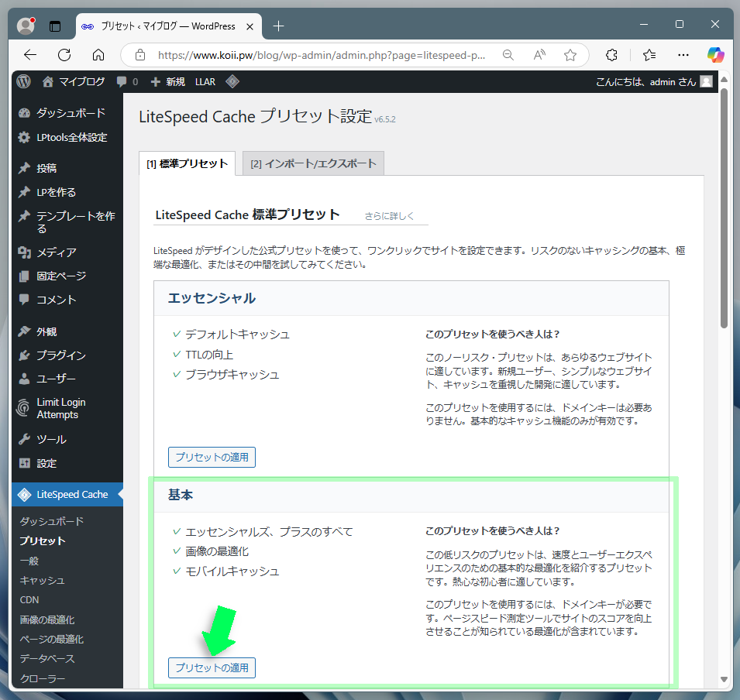
Task: Open the comments bubble in admin bar
Action: coord(127,81)
